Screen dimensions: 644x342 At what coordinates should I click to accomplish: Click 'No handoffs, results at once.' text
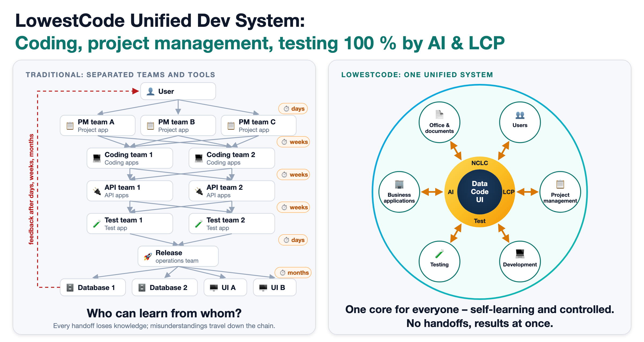[x=480, y=323]
